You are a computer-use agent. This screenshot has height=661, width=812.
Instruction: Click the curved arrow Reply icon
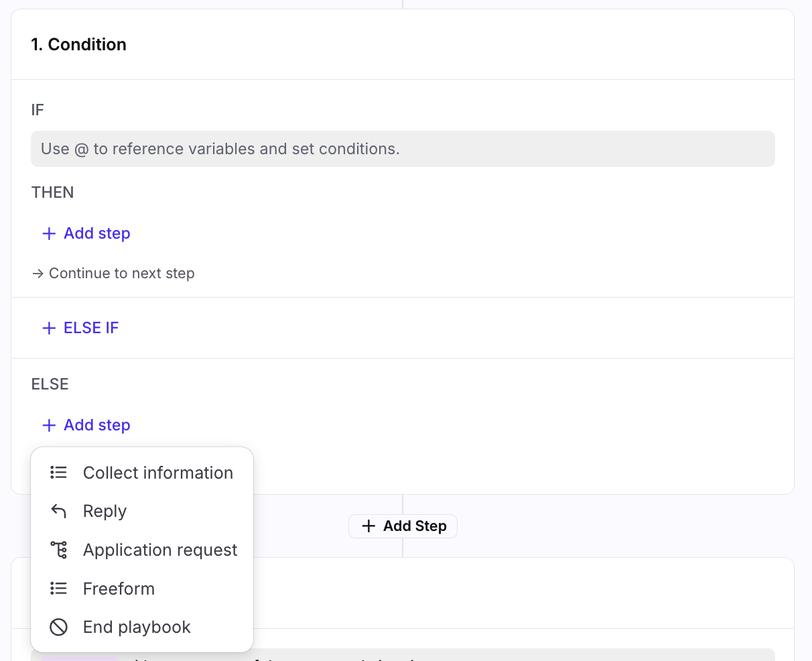click(x=58, y=512)
